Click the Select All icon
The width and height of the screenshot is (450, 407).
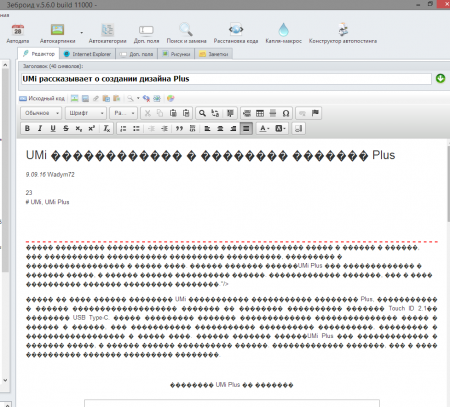tap(230, 113)
